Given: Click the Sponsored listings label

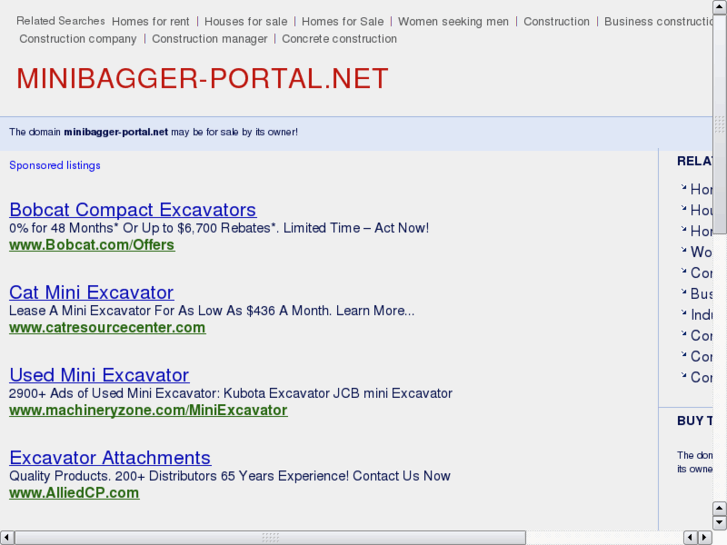Looking at the screenshot, I should [55, 166].
